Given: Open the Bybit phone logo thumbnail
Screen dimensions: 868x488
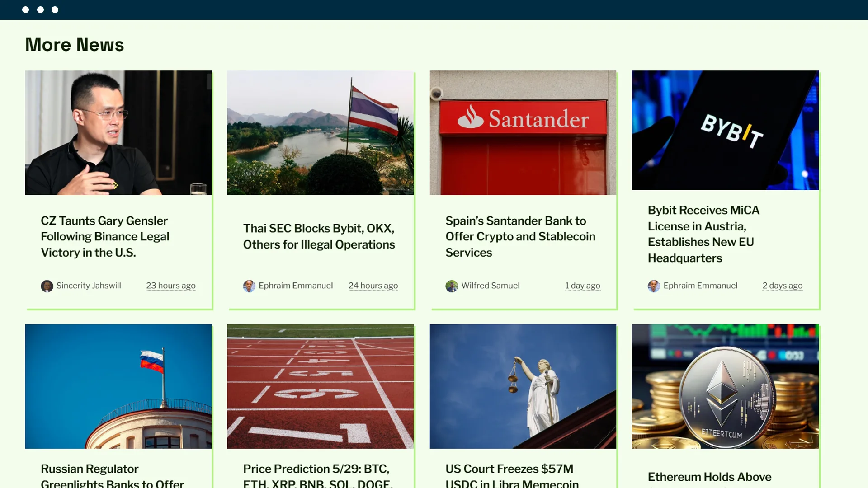Looking at the screenshot, I should (x=725, y=130).
